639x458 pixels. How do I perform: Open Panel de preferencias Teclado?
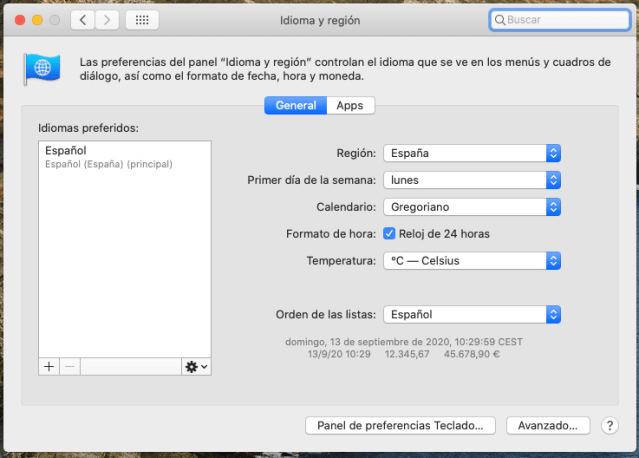tap(400, 425)
